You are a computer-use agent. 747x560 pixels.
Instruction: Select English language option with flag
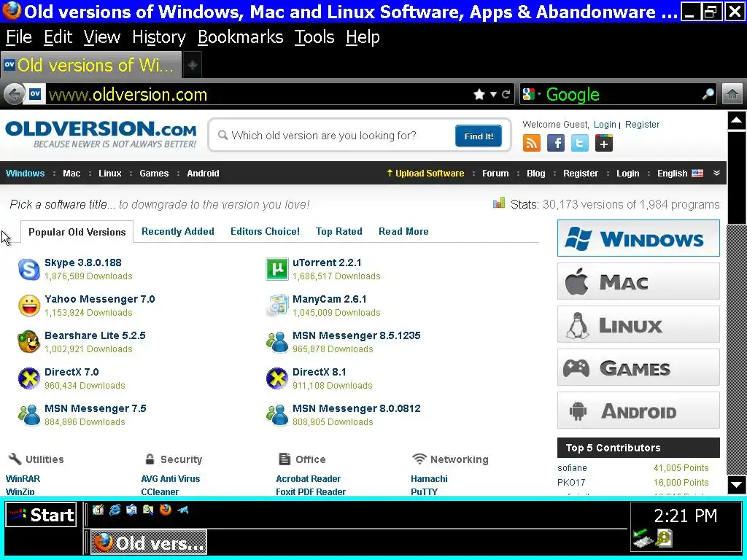pos(680,174)
